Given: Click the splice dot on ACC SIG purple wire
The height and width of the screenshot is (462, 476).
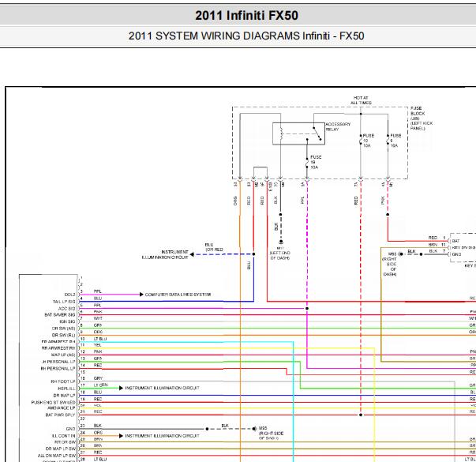Looking at the screenshot, I should 307,309.
